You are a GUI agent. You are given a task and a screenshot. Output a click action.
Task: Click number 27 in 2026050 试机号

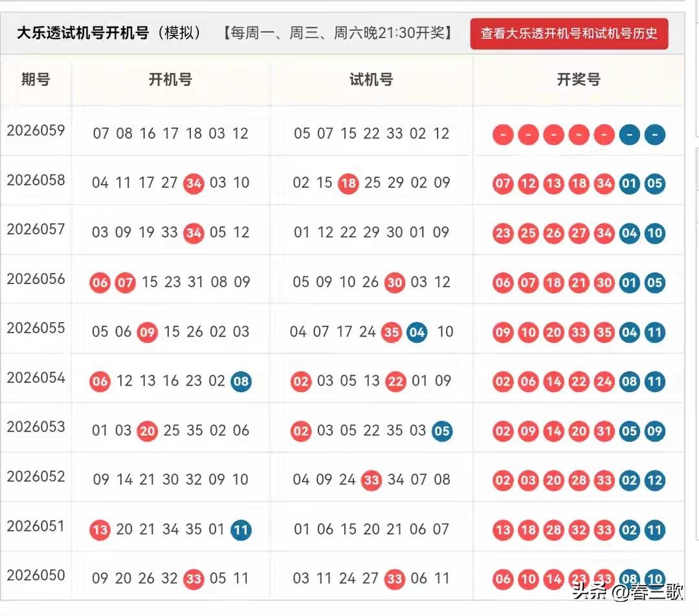pyautogui.click(x=370, y=578)
